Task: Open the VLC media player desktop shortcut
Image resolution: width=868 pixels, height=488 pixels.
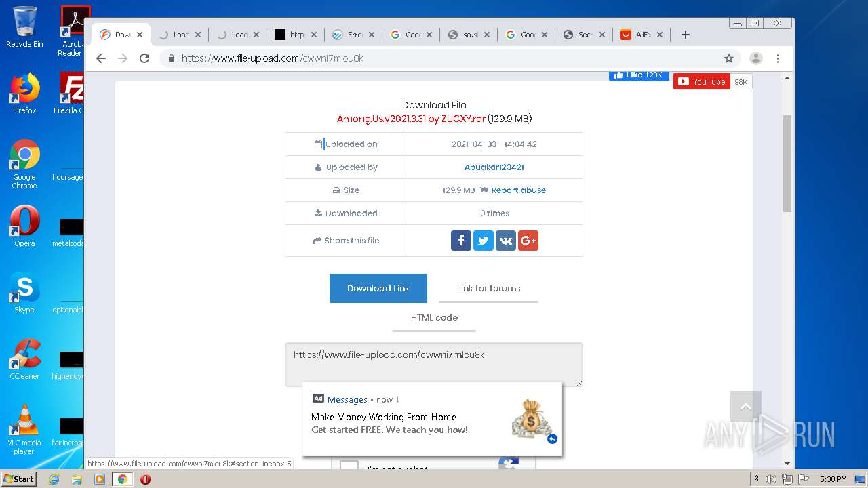Action: pos(24,430)
